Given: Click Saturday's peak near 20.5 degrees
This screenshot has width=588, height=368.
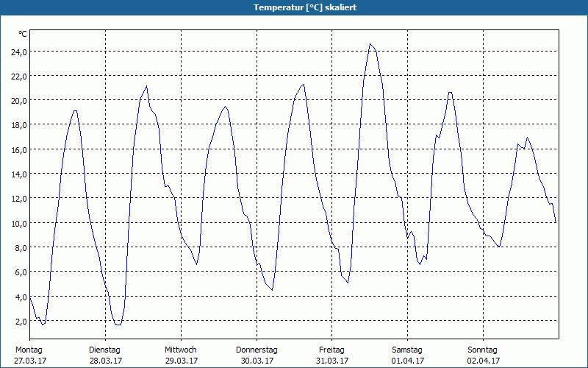Looking at the screenshot, I should (x=450, y=93).
